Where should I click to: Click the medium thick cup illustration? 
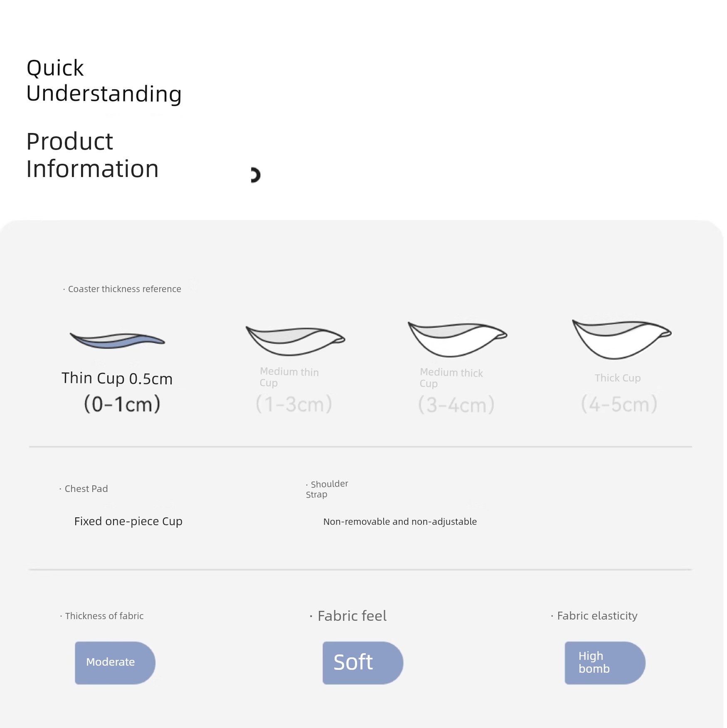click(x=457, y=339)
